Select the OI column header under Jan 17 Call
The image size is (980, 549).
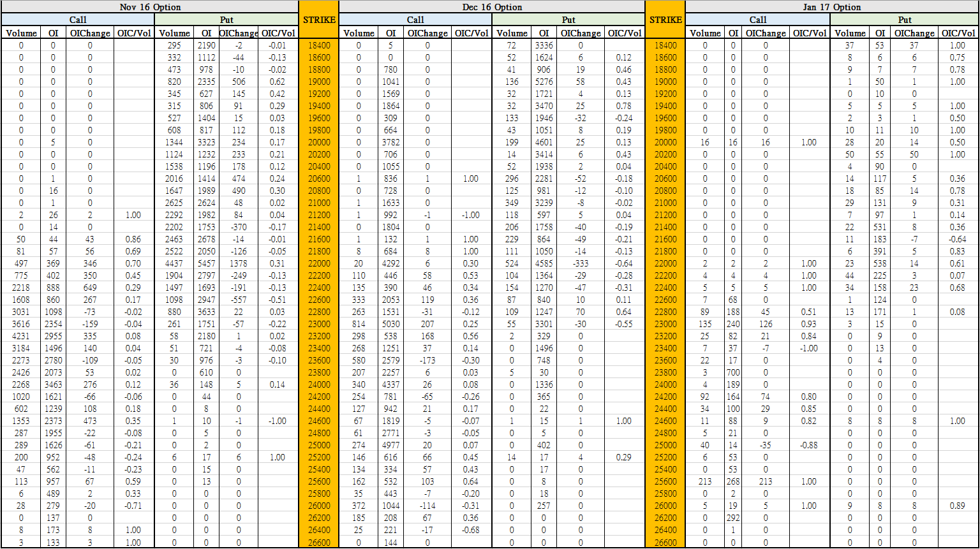point(733,33)
